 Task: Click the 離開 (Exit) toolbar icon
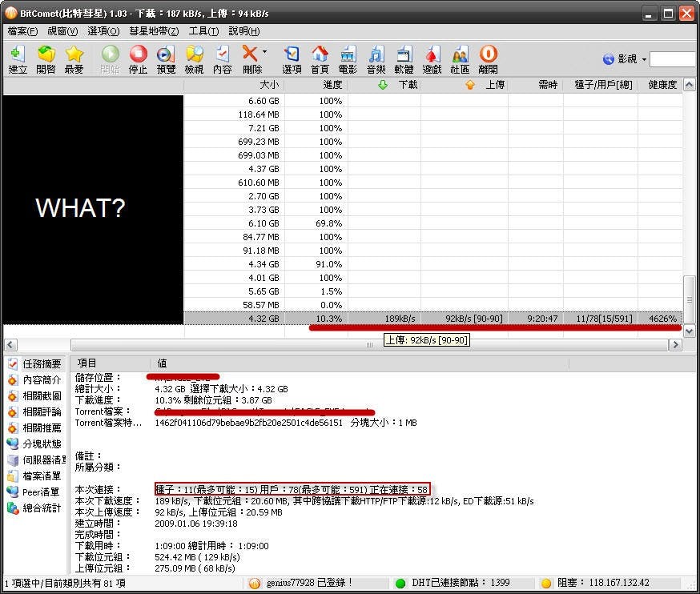point(488,58)
